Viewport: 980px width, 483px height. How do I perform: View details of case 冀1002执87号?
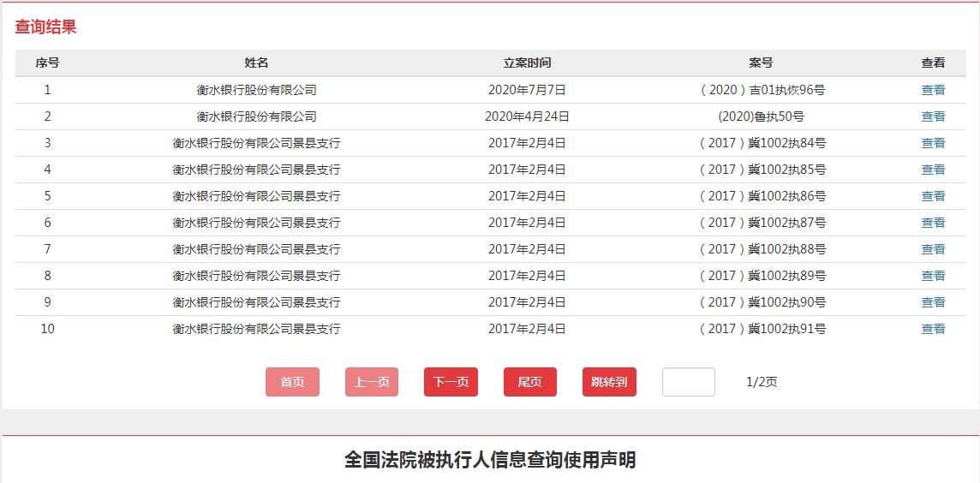pos(933,223)
